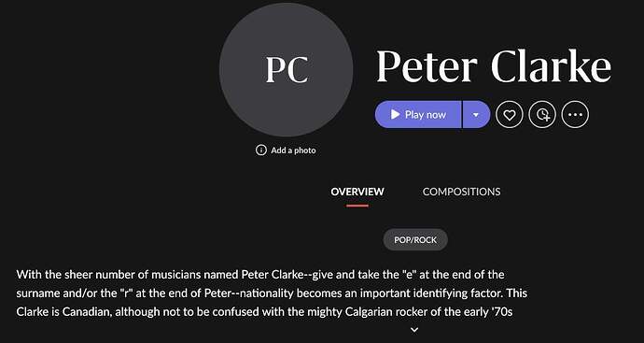Open the Compositions tab
644x343 pixels.
(462, 192)
